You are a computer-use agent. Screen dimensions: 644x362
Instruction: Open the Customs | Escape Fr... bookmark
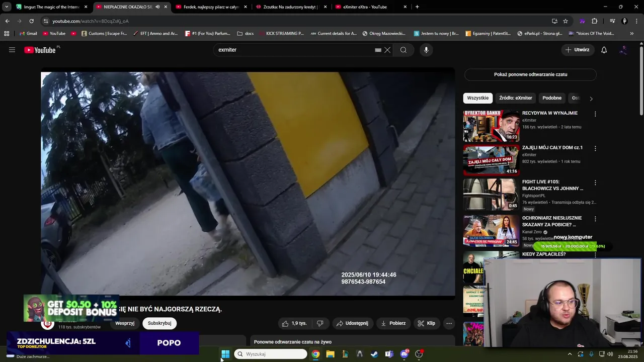point(104,33)
